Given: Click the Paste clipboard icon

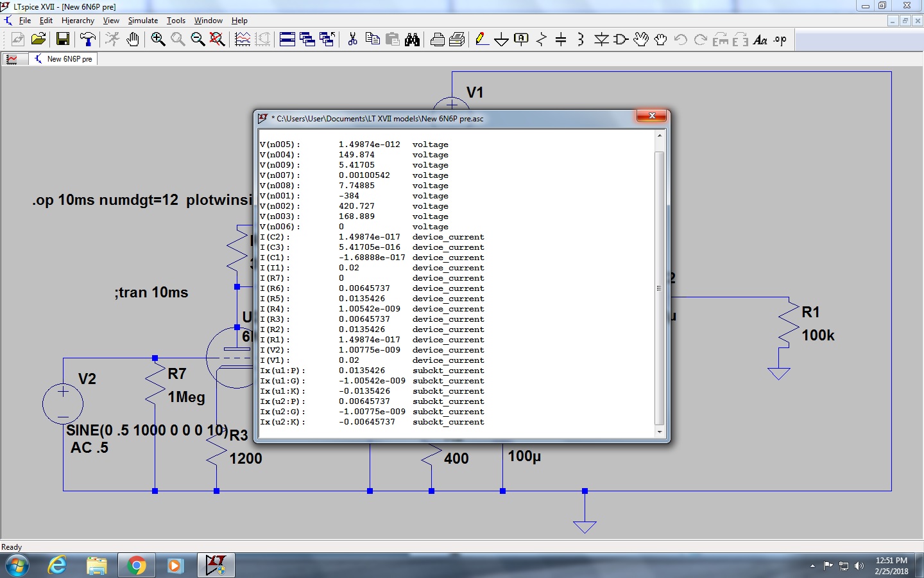Looking at the screenshot, I should click(392, 40).
